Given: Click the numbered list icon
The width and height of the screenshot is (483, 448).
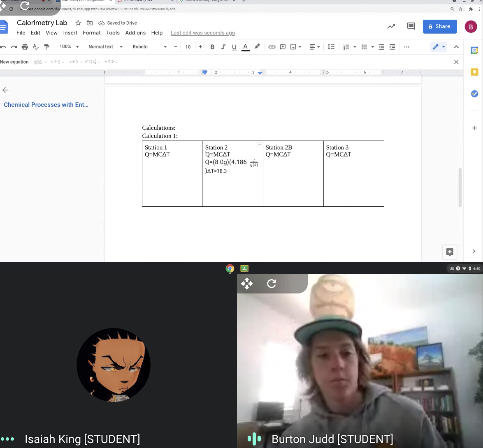Looking at the screenshot, I should point(346,47).
